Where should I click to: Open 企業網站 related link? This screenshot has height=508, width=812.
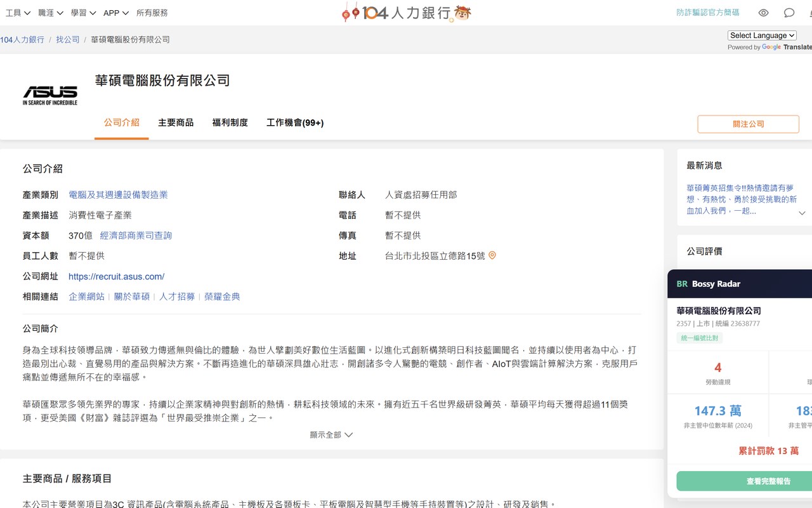pyautogui.click(x=86, y=297)
